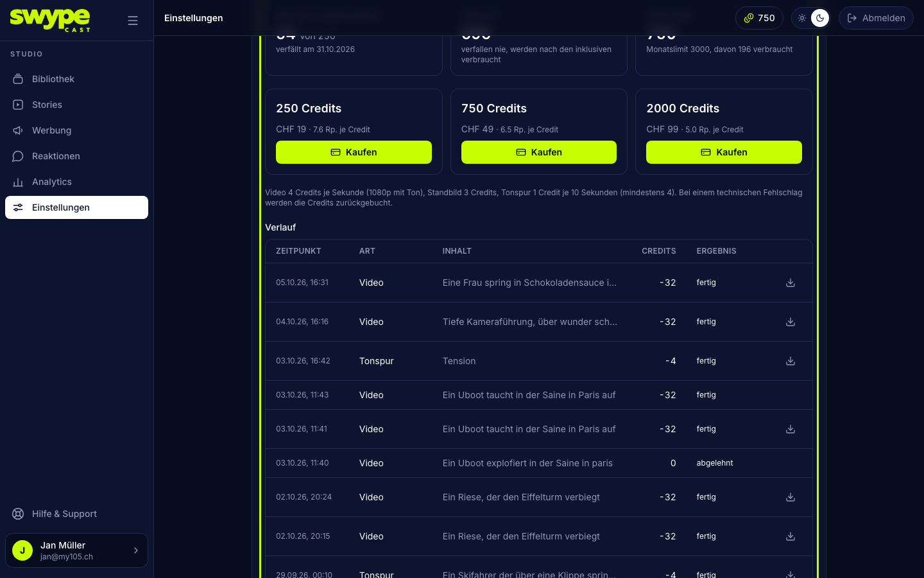This screenshot has width=924, height=578.
Task: Select the abgelehnt Uboot explofiert row
Action: (539, 463)
